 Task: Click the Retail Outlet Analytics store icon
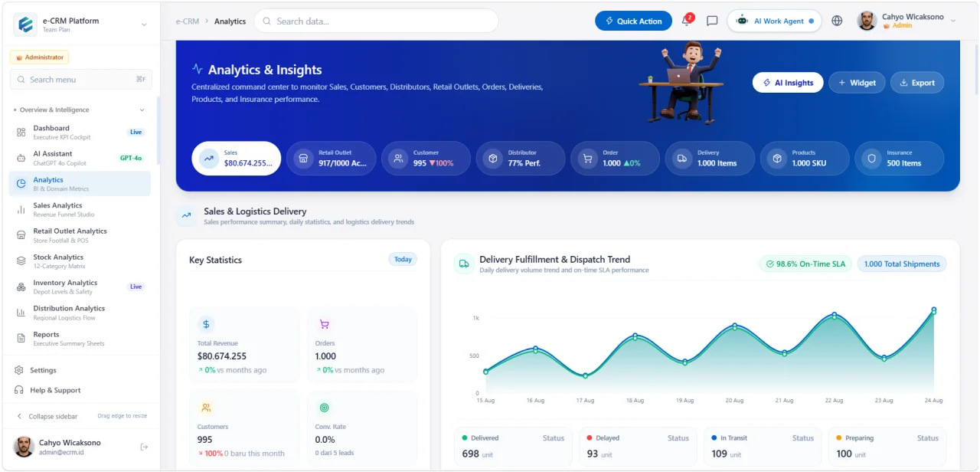coord(21,235)
